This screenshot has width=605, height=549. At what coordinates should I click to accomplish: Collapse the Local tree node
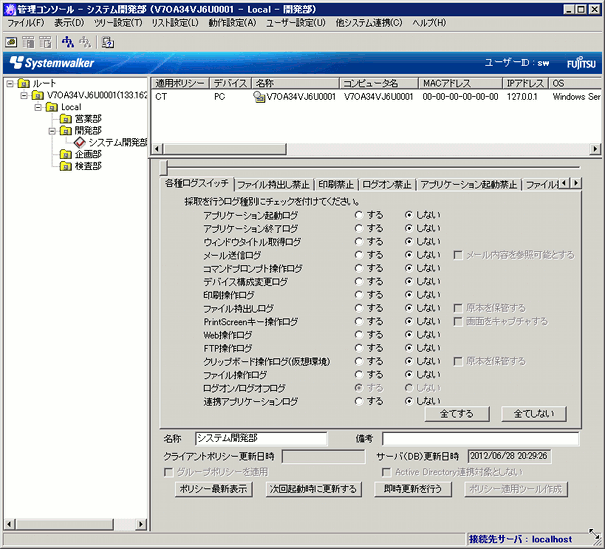(x=38, y=107)
